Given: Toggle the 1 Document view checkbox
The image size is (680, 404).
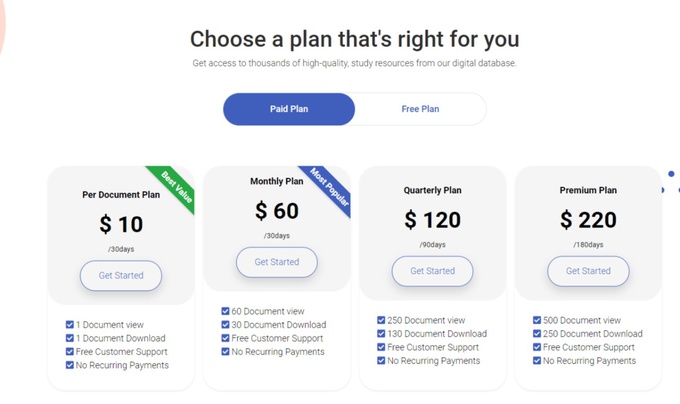Looking at the screenshot, I should [70, 325].
